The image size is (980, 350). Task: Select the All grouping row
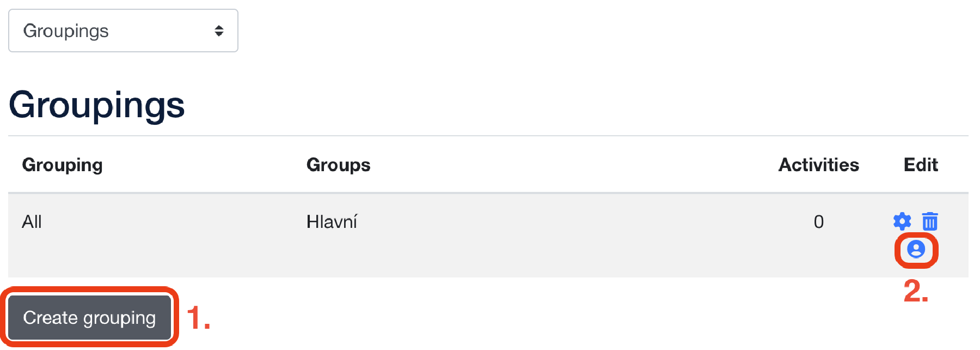click(32, 222)
